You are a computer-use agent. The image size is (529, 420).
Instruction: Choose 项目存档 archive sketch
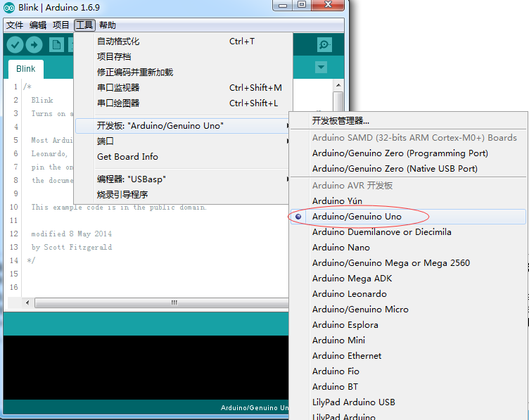184,57
